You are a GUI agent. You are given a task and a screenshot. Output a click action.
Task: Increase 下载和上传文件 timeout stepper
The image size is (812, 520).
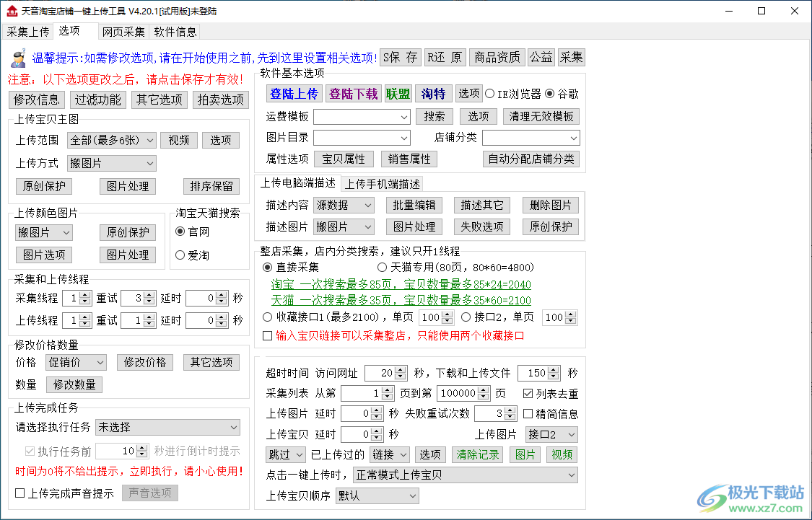pos(554,369)
